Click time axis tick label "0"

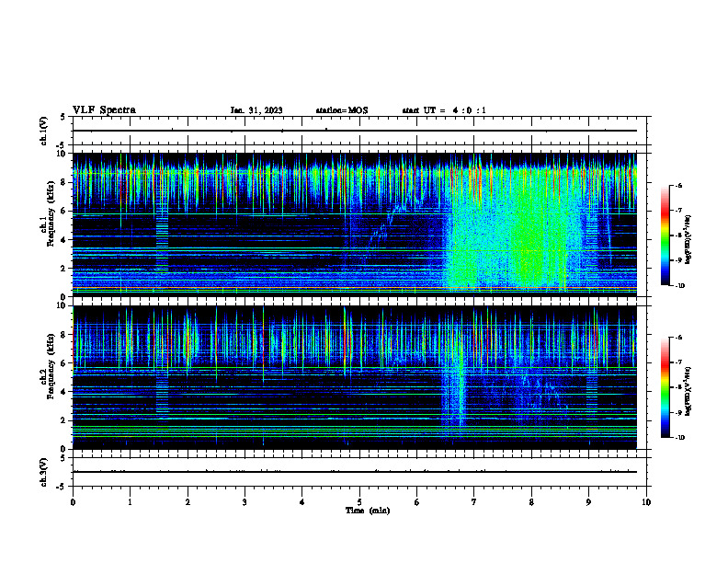(73, 502)
